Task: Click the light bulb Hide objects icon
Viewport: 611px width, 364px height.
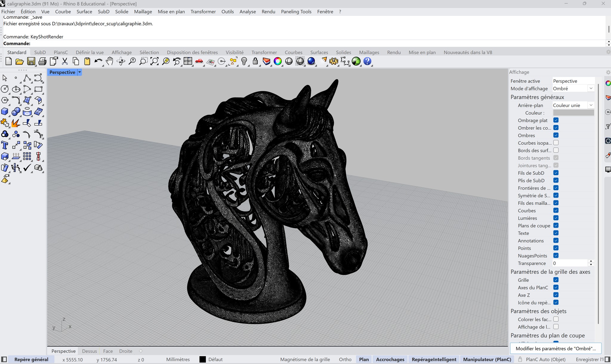Action: point(244,61)
